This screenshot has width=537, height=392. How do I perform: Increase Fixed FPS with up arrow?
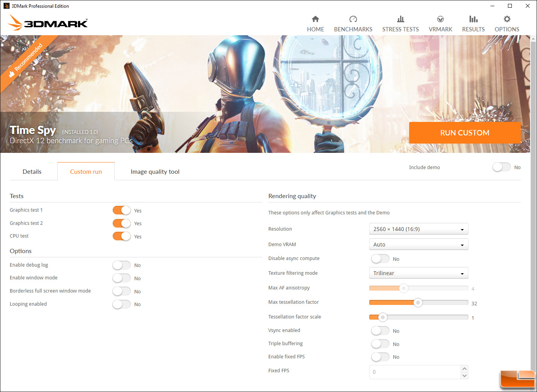(465, 368)
